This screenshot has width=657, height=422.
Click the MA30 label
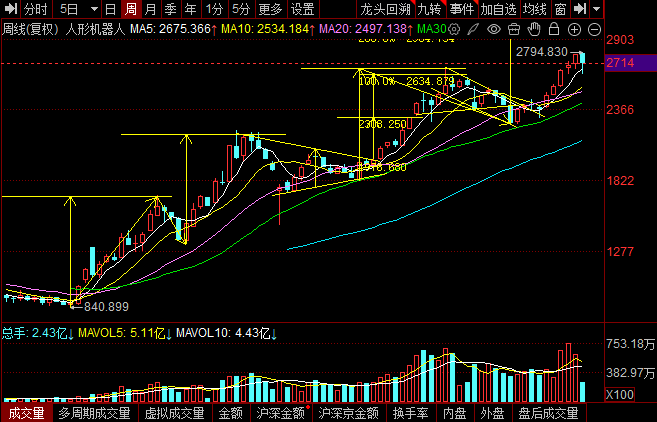pyautogui.click(x=432, y=29)
